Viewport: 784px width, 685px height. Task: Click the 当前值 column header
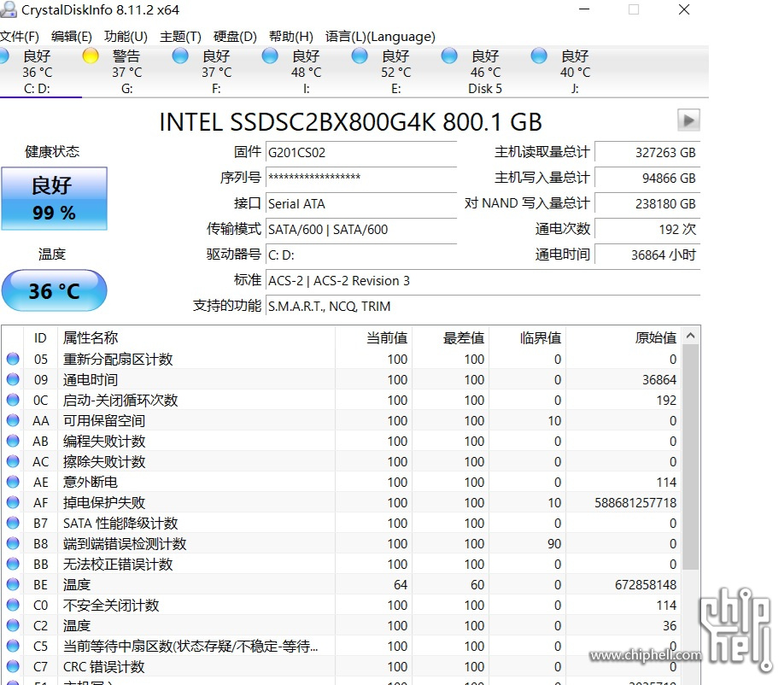373,338
